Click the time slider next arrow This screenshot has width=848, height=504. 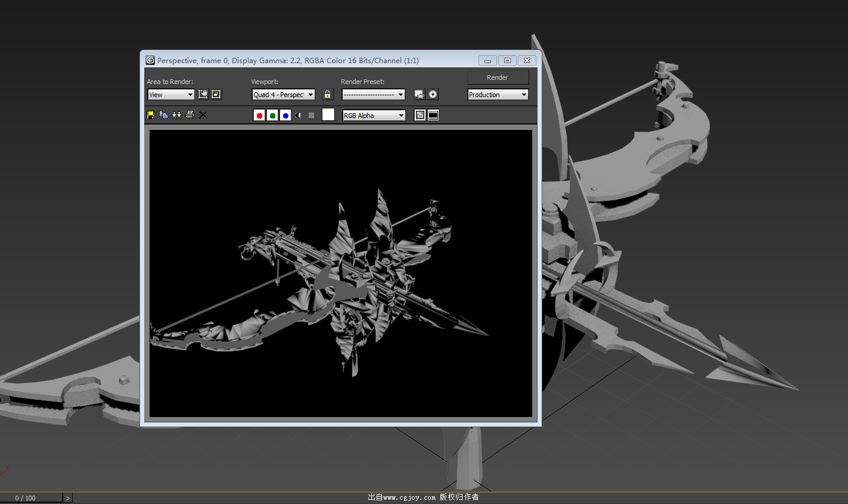tap(67, 498)
